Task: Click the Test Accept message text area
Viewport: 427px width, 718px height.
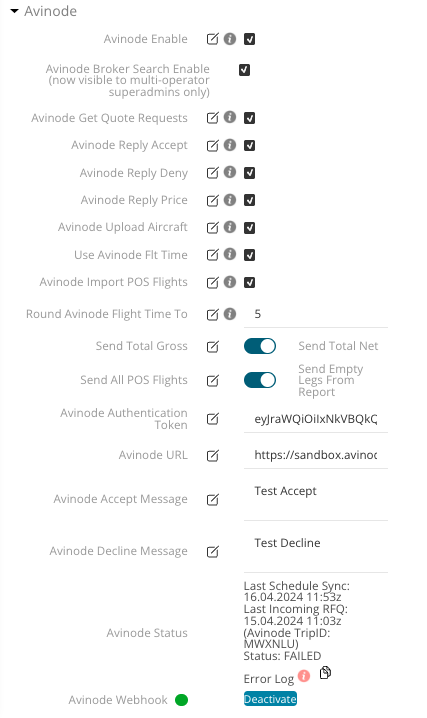Action: tap(316, 499)
